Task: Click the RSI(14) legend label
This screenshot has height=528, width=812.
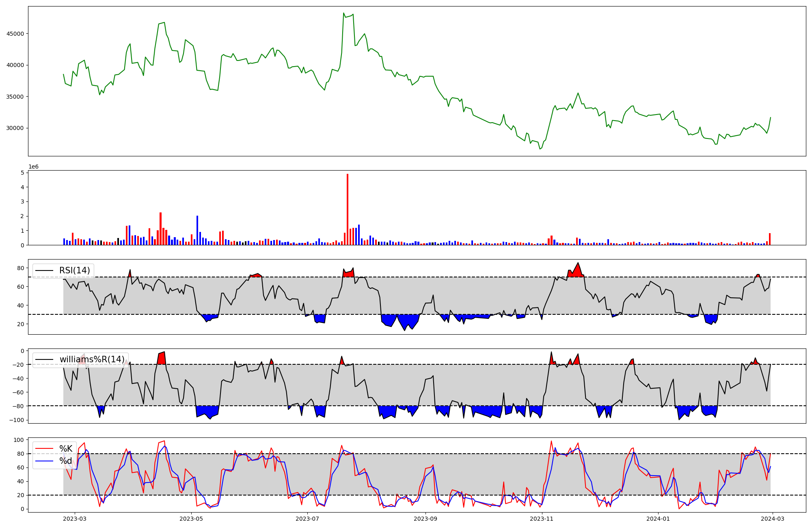Action: coord(74,270)
